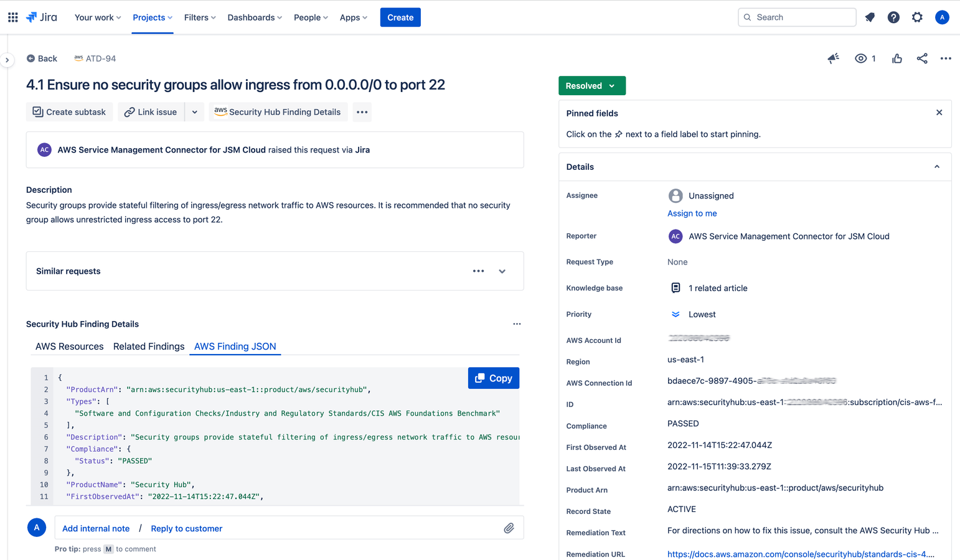
Task: Click Security Hub Finding Details toolbar button
Action: pos(278,112)
